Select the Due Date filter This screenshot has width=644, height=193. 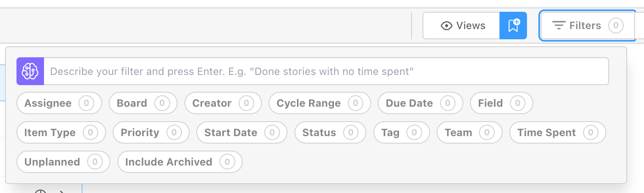[x=420, y=103]
